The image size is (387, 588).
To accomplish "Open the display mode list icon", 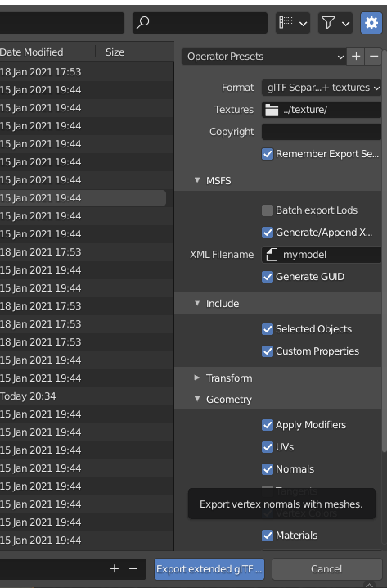I will tap(293, 23).
